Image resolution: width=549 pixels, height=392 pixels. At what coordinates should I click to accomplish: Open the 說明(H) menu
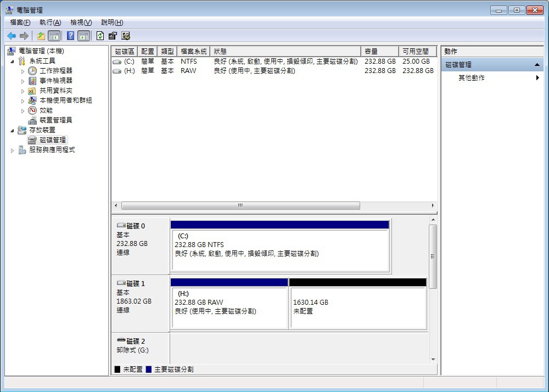coord(112,23)
